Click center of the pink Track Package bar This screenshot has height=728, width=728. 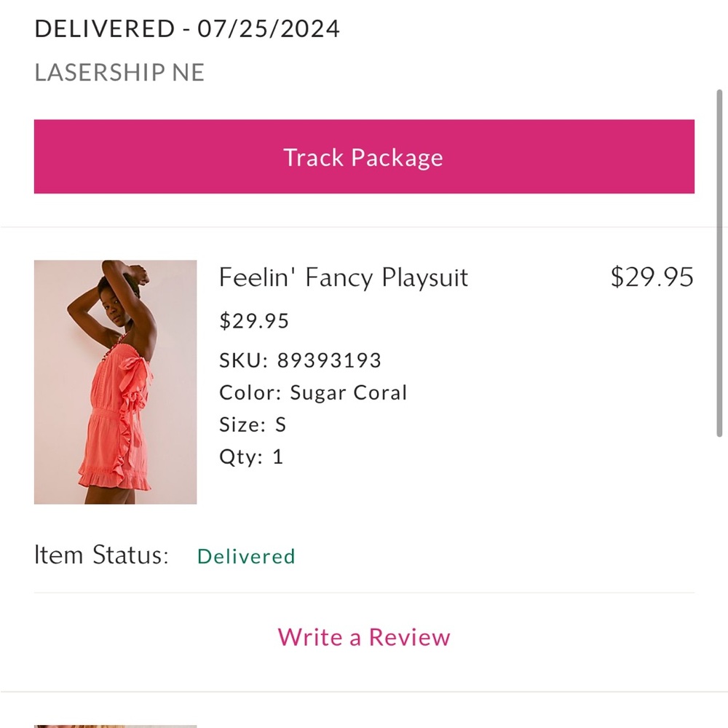364,157
